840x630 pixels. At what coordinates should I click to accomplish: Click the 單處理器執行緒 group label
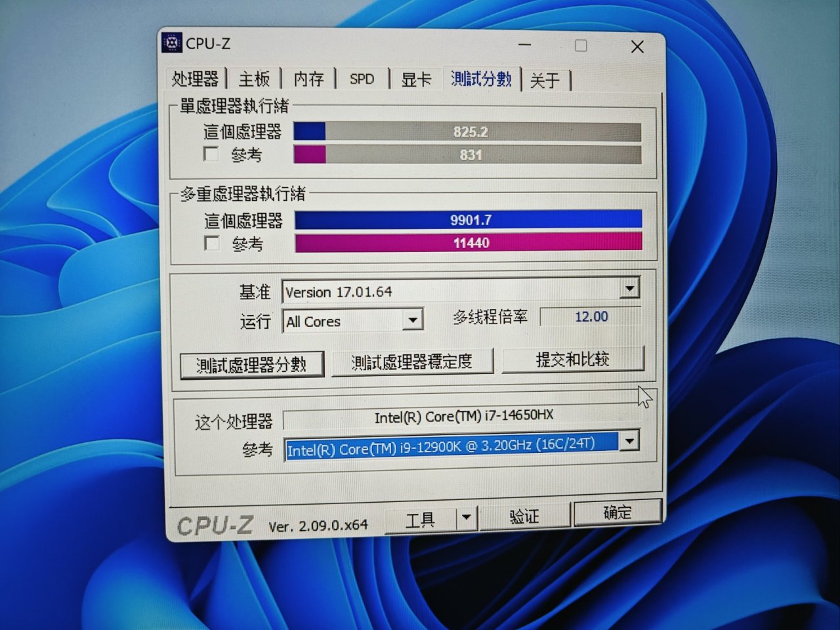[x=234, y=106]
